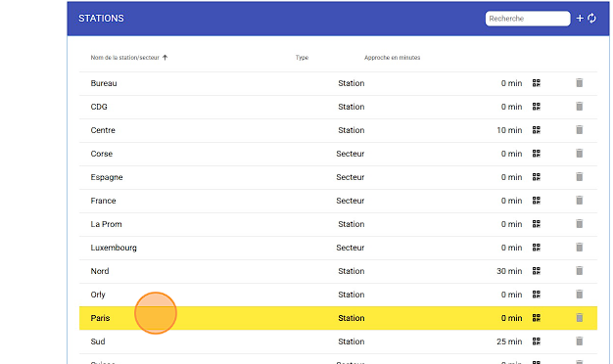Select the highlighted Paris station name
The width and height of the screenshot is (613, 364).
(x=100, y=318)
